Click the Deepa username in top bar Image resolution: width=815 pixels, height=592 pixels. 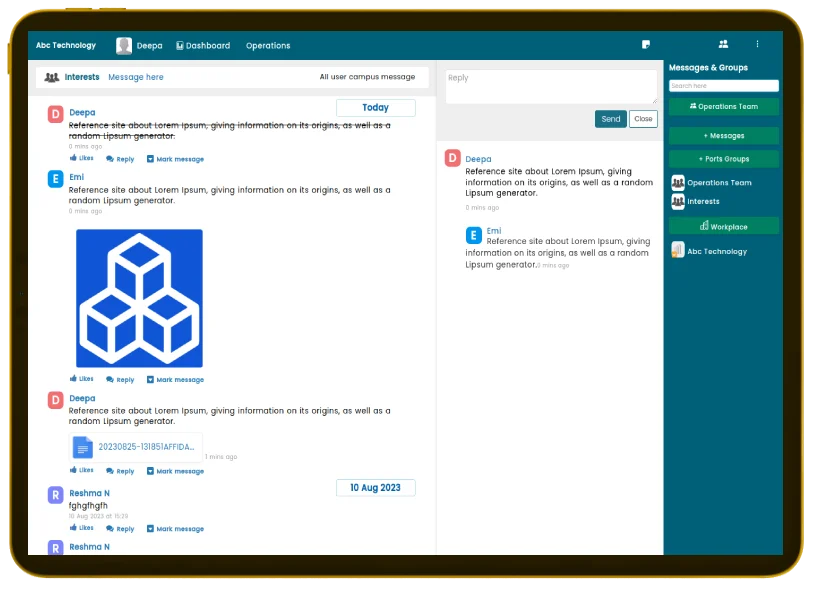tap(150, 46)
